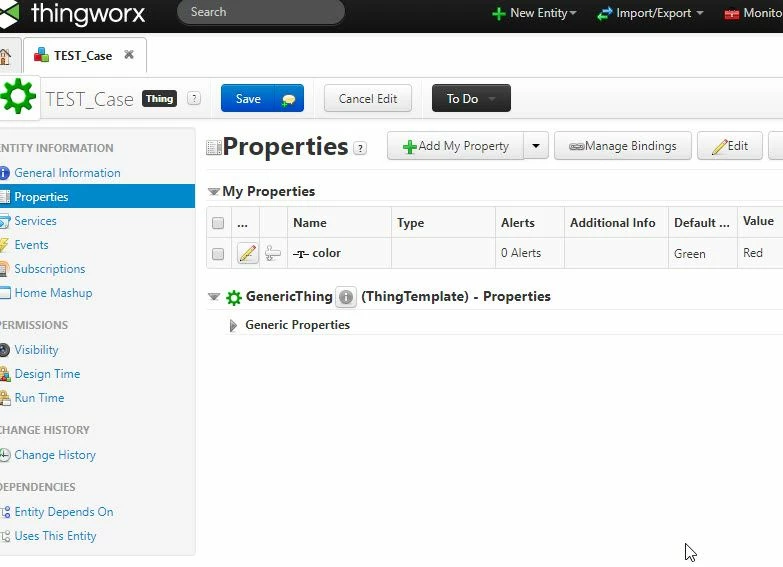Click the TEST_Case entity title

pos(89,99)
